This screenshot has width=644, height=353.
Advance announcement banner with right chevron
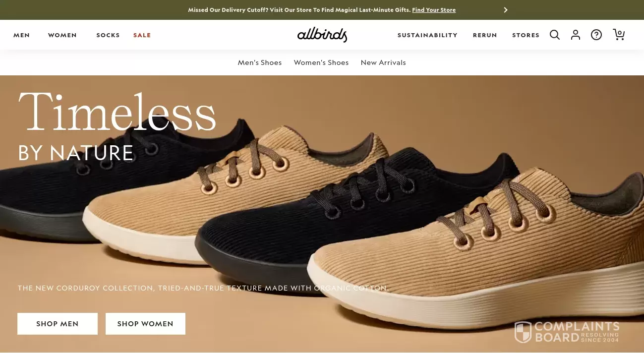(x=506, y=10)
